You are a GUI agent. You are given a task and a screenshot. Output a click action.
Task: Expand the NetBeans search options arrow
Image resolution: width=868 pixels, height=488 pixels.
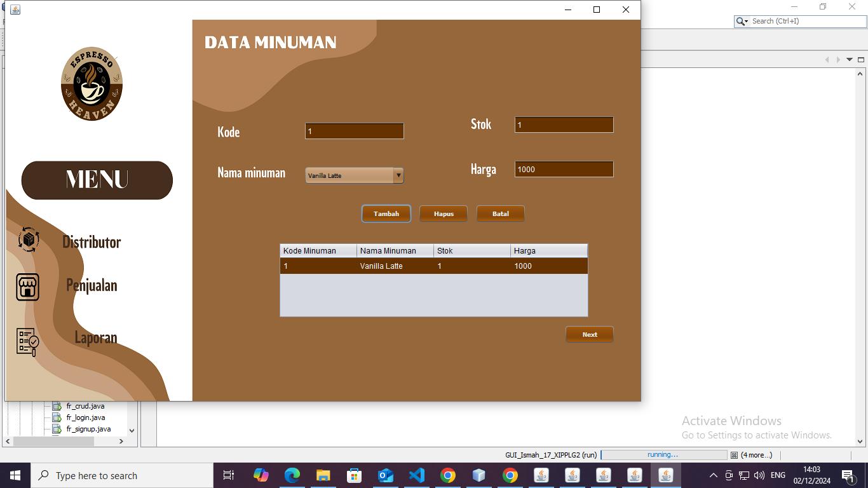(742, 21)
